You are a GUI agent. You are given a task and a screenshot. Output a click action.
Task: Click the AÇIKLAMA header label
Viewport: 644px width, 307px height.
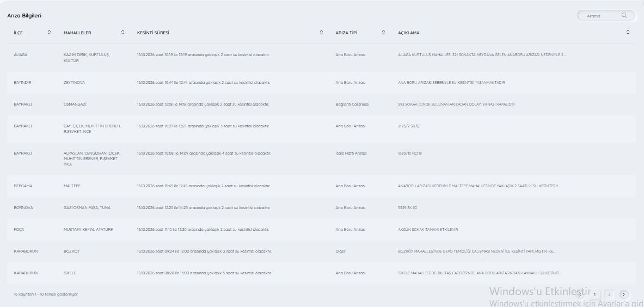click(409, 33)
